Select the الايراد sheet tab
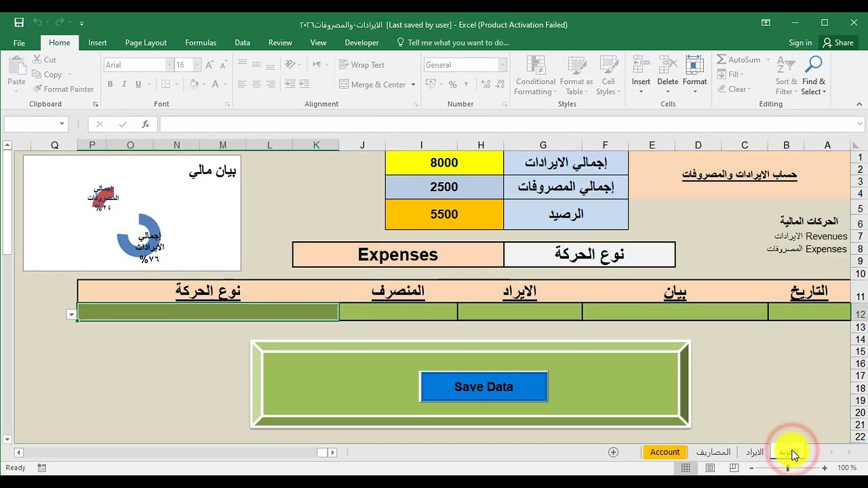Image resolution: width=868 pixels, height=488 pixels. point(755,452)
